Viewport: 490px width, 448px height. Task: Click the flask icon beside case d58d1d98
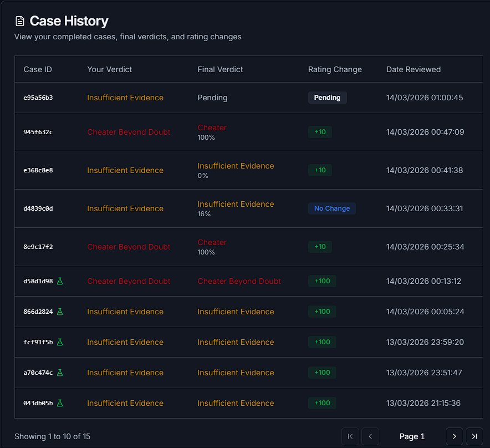click(60, 281)
